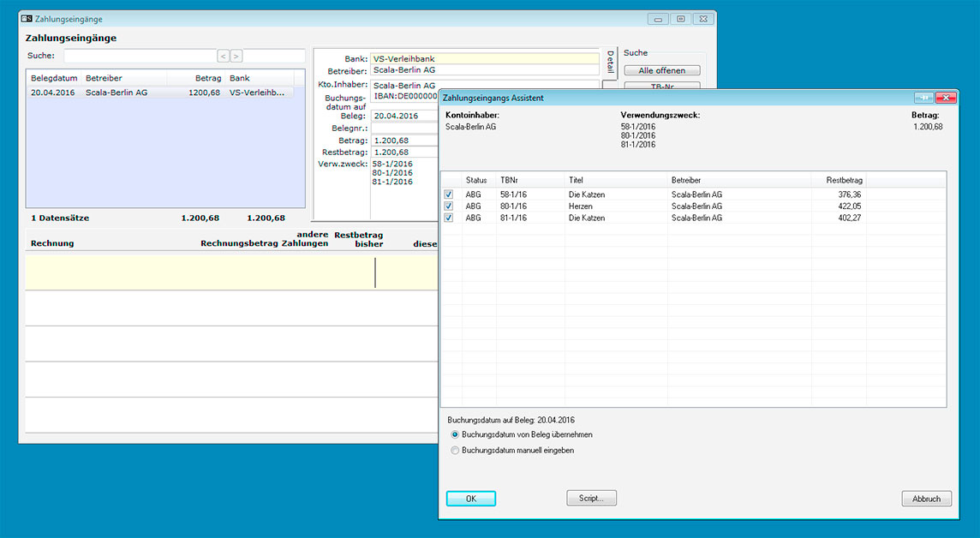Uncheck the 81-1/16 Die Katzen row
The width and height of the screenshot is (980, 538).
449,218
